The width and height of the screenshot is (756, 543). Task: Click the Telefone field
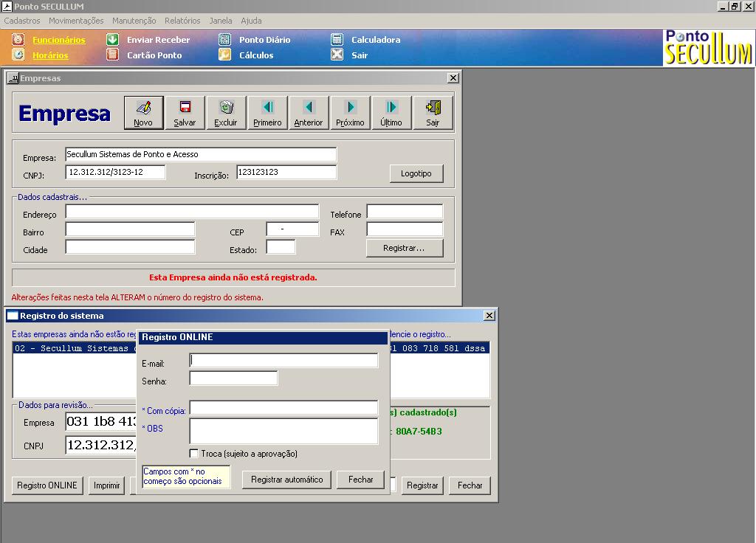pos(405,212)
